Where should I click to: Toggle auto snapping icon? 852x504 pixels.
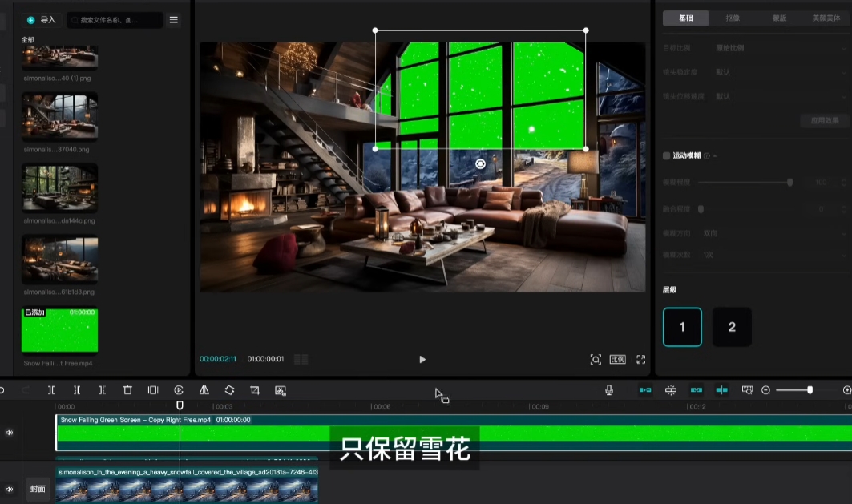[671, 390]
